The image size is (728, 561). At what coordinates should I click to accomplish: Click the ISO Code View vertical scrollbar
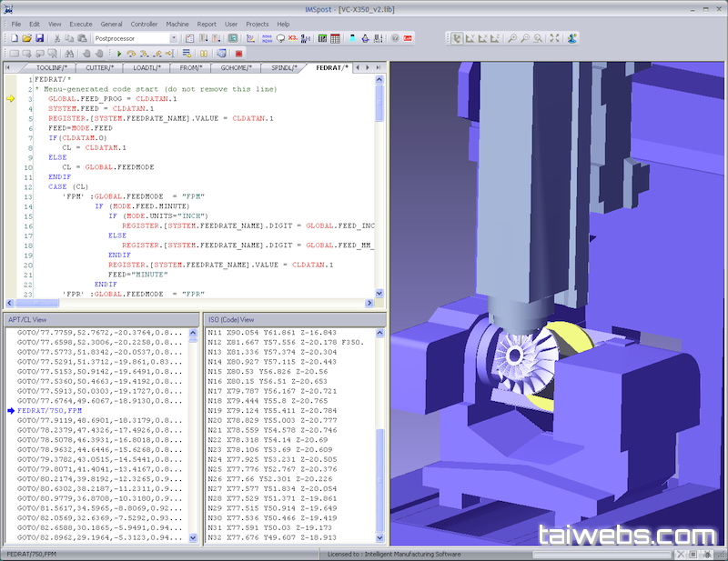(380, 473)
